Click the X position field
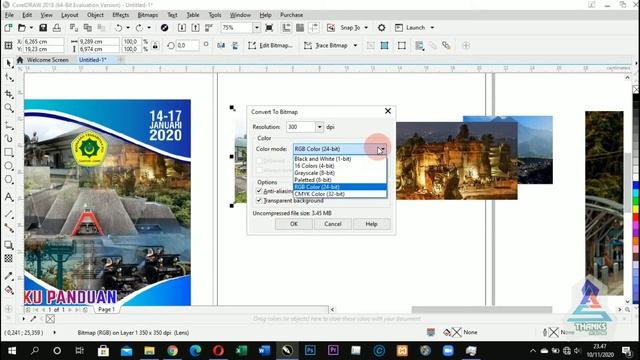Viewport: 640px width, 360px height. [x=43, y=42]
